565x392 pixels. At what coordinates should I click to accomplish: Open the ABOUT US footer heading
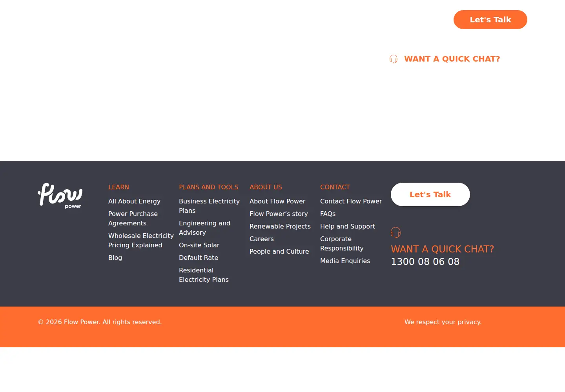[x=266, y=187]
